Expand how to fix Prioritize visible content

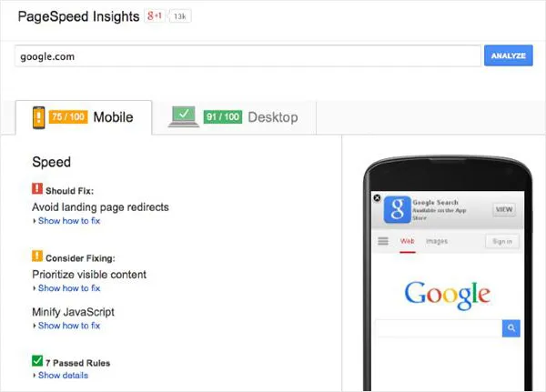[69, 288]
